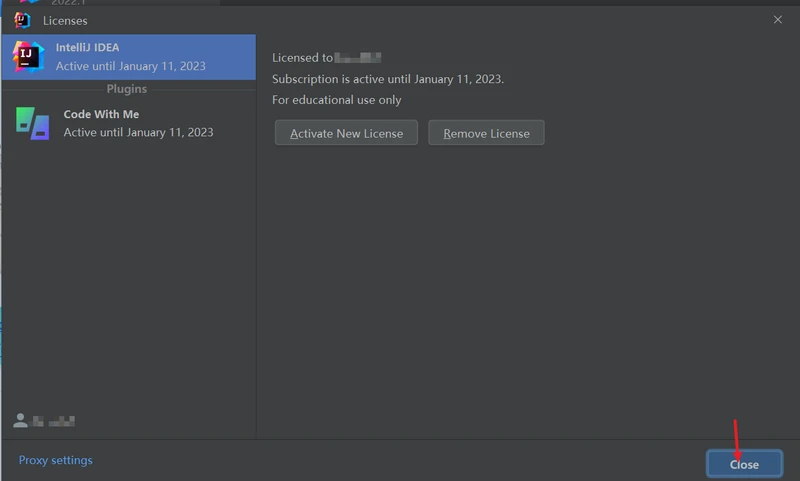Click the Plugins section header

tap(127, 89)
